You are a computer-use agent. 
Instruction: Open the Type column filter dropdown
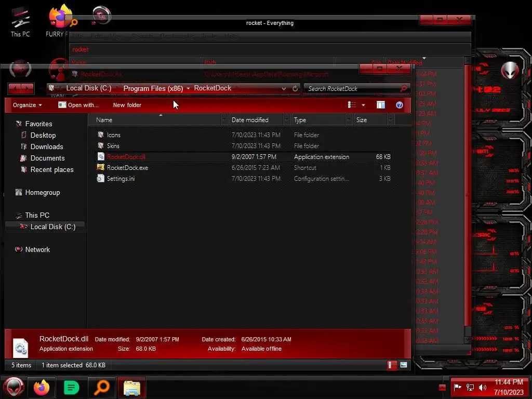coord(349,120)
